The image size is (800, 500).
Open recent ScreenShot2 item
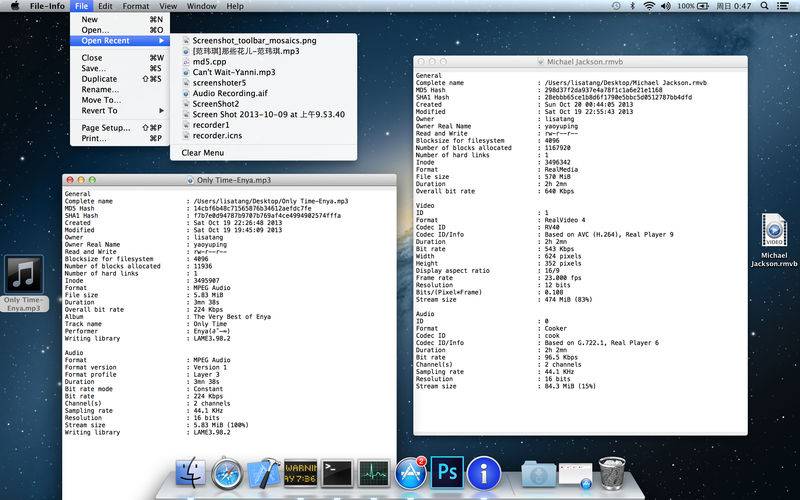(263, 104)
